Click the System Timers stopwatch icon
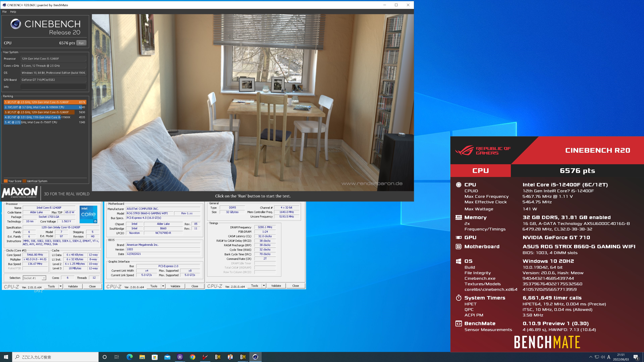Image resolution: width=644 pixels, height=362 pixels. click(459, 297)
